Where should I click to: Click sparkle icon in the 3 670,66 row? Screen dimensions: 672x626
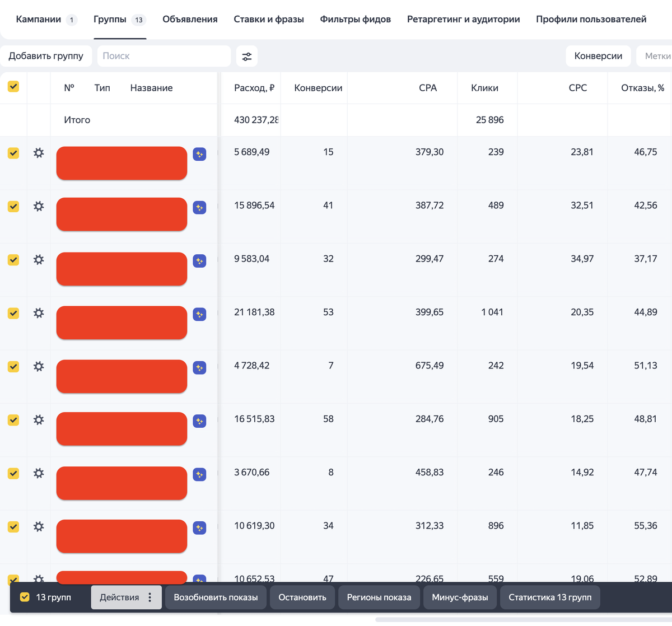199,475
